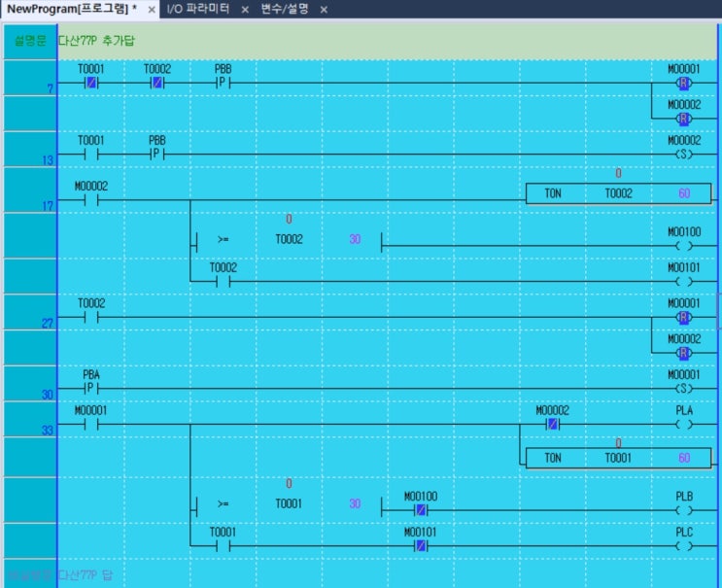Click step number 30 in the left margin
Viewport: 722px width, 588px height.
(48, 395)
